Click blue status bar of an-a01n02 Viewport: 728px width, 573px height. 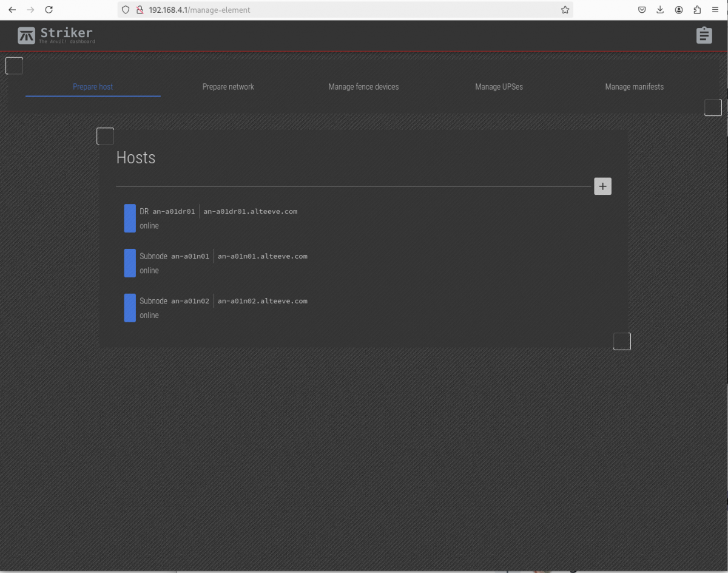(x=130, y=308)
